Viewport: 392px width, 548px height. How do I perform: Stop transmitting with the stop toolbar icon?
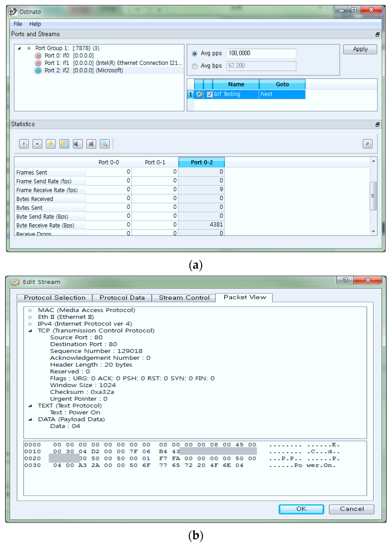coord(37,144)
